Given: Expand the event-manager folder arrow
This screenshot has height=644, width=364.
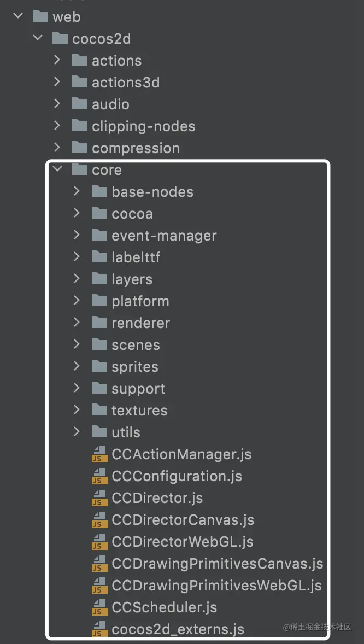Looking at the screenshot, I should click(x=77, y=235).
